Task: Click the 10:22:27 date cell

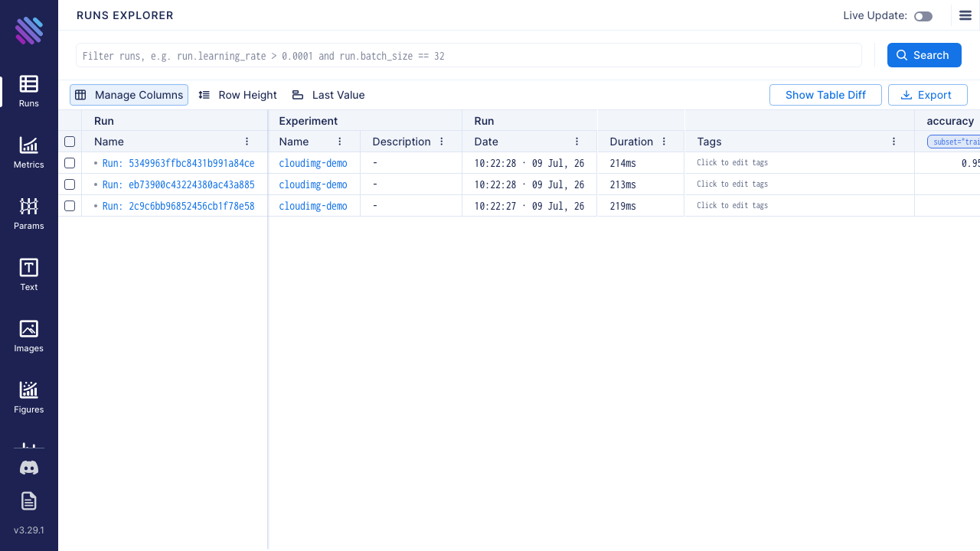Action: click(529, 206)
